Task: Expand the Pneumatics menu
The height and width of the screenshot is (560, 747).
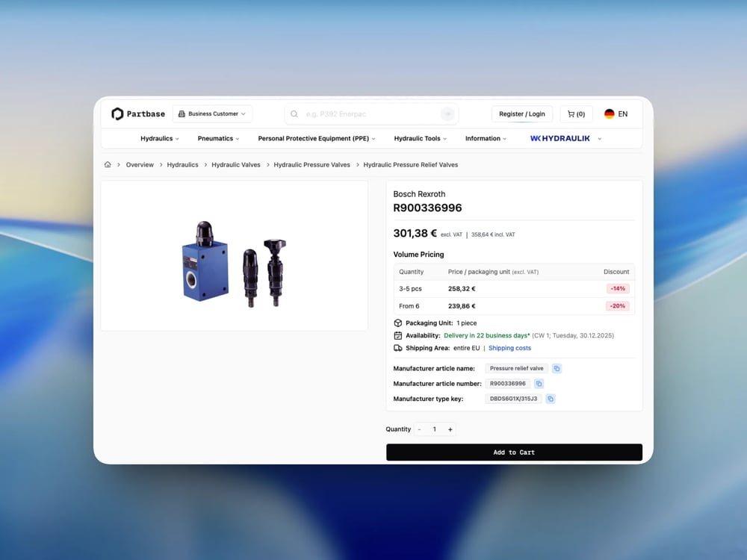Action: coord(218,139)
